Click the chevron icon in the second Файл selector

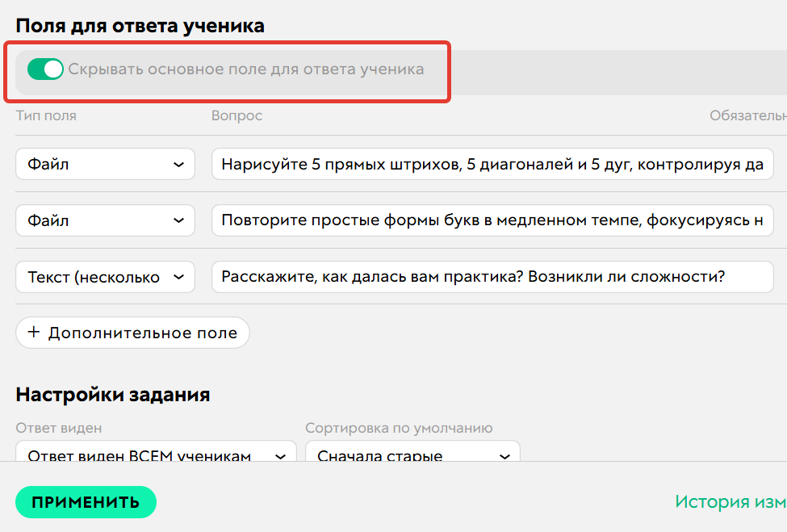(179, 220)
